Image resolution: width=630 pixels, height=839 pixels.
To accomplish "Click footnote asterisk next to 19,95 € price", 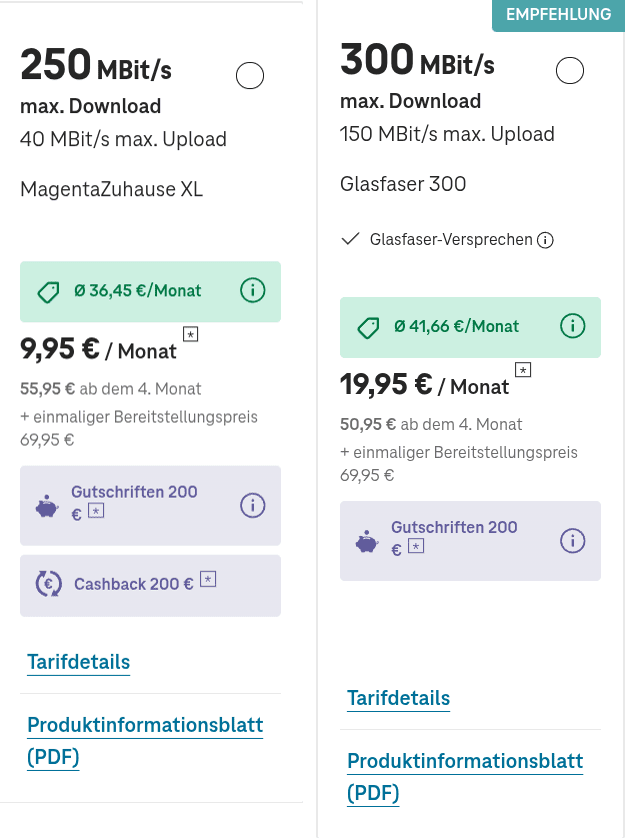I will 523,369.
